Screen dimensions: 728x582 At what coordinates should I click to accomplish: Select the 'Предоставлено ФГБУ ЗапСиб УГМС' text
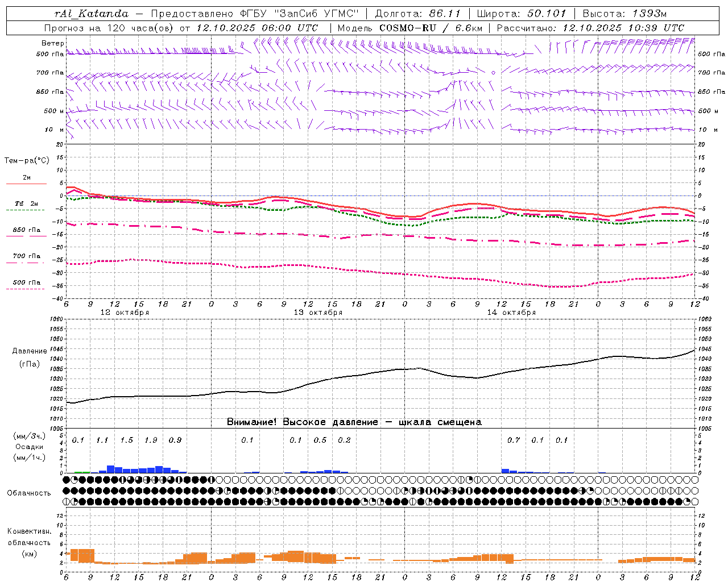tap(255, 14)
